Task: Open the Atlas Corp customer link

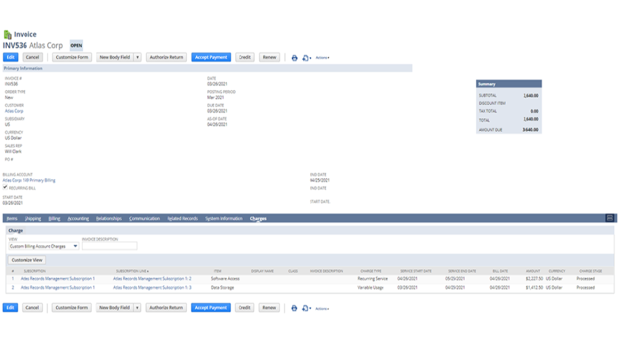Action: [x=14, y=111]
